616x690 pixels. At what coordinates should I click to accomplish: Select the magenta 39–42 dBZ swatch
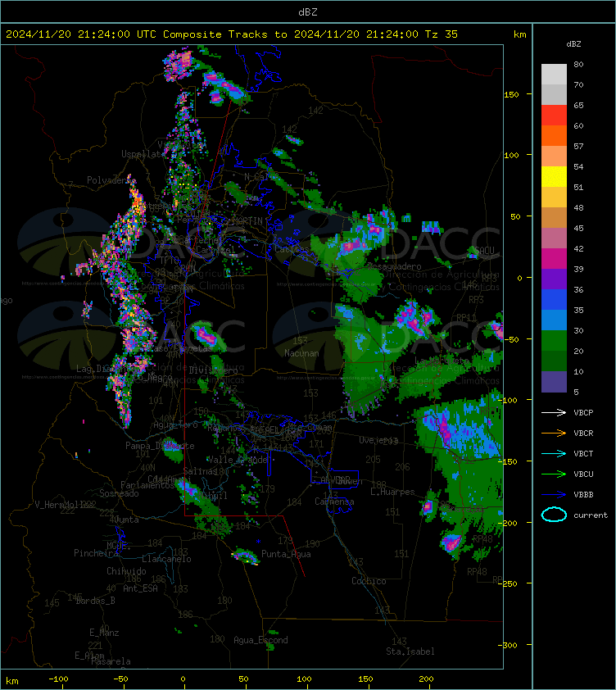pos(554,258)
